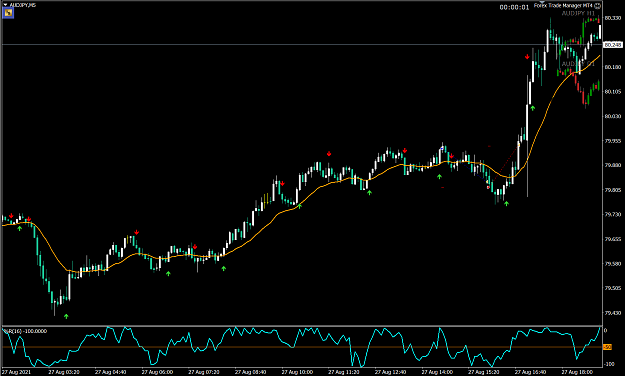Click the orange -50 level label in the indicator scale
This screenshot has width=625, height=376.
point(607,347)
